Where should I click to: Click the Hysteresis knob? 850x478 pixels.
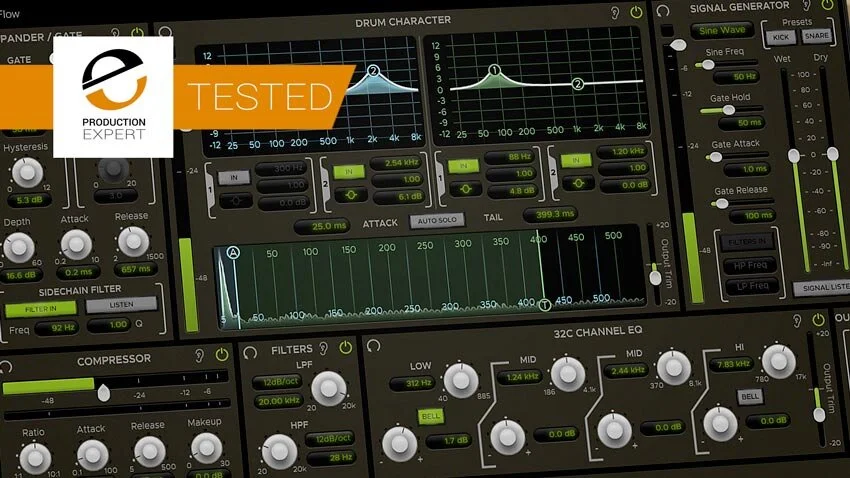click(x=27, y=173)
